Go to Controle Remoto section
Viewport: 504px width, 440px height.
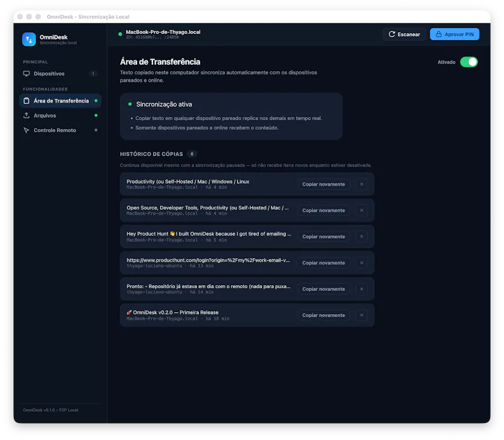(x=60, y=130)
